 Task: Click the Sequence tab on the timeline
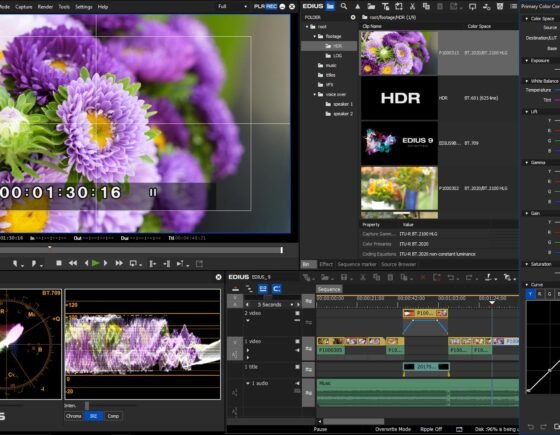[x=329, y=289]
